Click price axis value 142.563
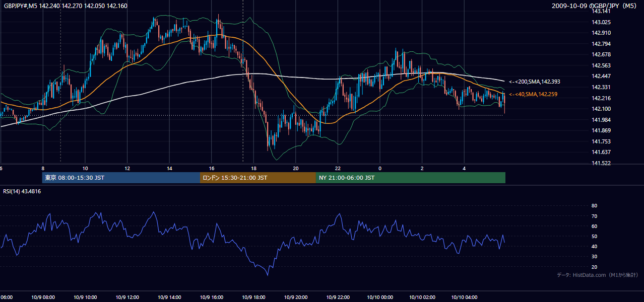This screenshot has width=644, height=302. click(601, 65)
